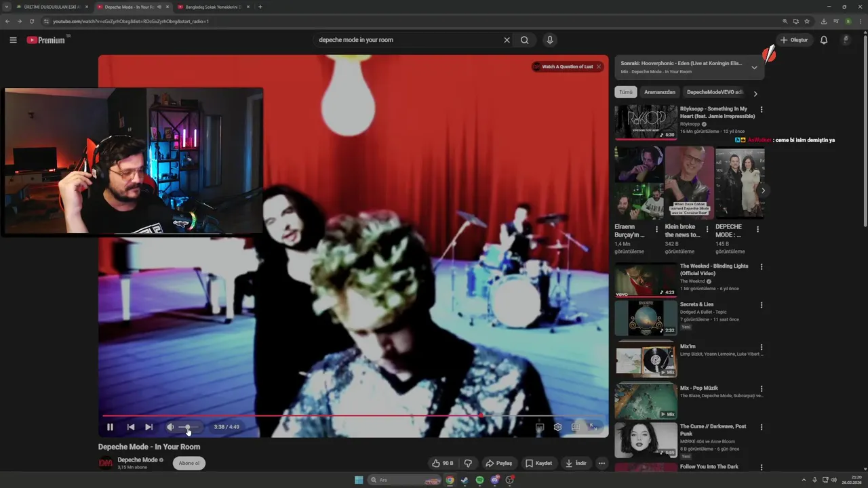Open Röyksopp - Something In My Heart thumbnail
This screenshot has width=868, height=488.
click(646, 122)
